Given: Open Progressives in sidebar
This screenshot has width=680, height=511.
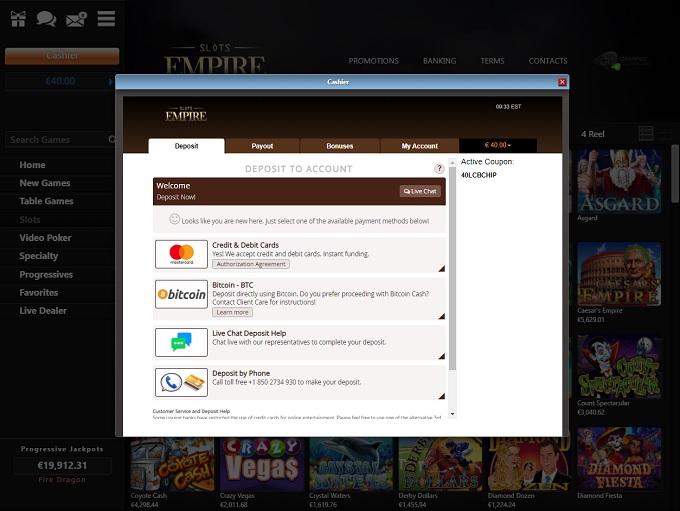Looking at the screenshot, I should [46, 275].
